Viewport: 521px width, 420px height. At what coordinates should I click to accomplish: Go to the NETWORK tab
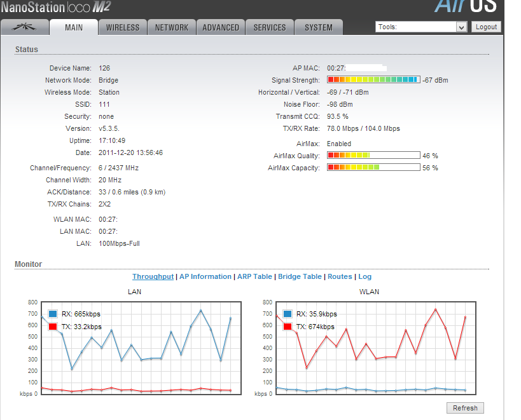pos(171,27)
